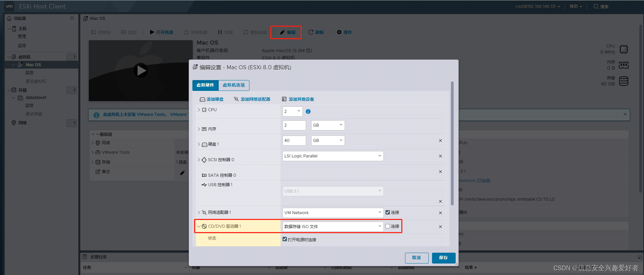The image size is (644, 275).
Task: Open Networking in the navigator
Action: [23, 123]
